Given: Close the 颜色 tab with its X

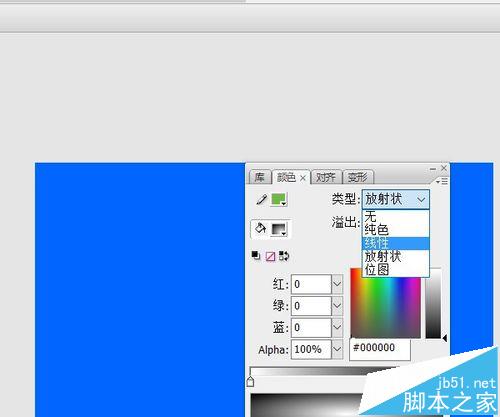Looking at the screenshot, I should pos(303,178).
